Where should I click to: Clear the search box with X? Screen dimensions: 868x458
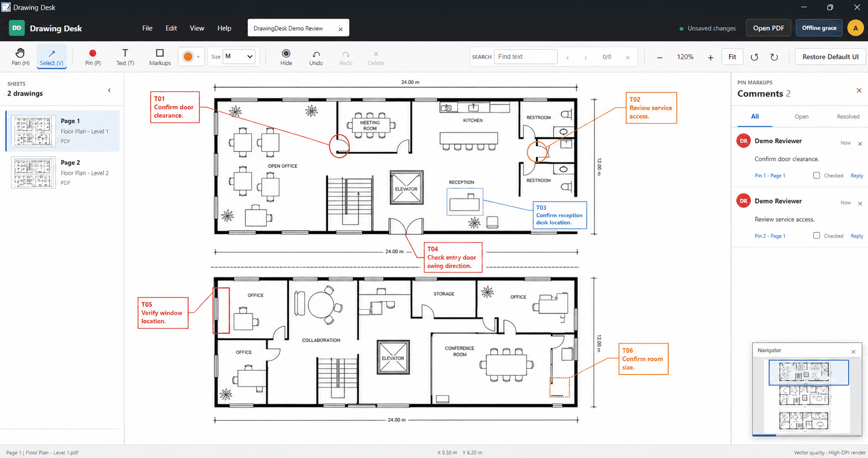point(628,57)
